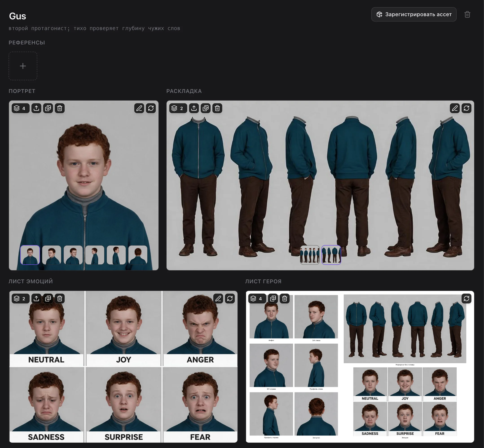Add a new reference with plus tile
The height and width of the screenshot is (448, 484).
[x=23, y=66]
